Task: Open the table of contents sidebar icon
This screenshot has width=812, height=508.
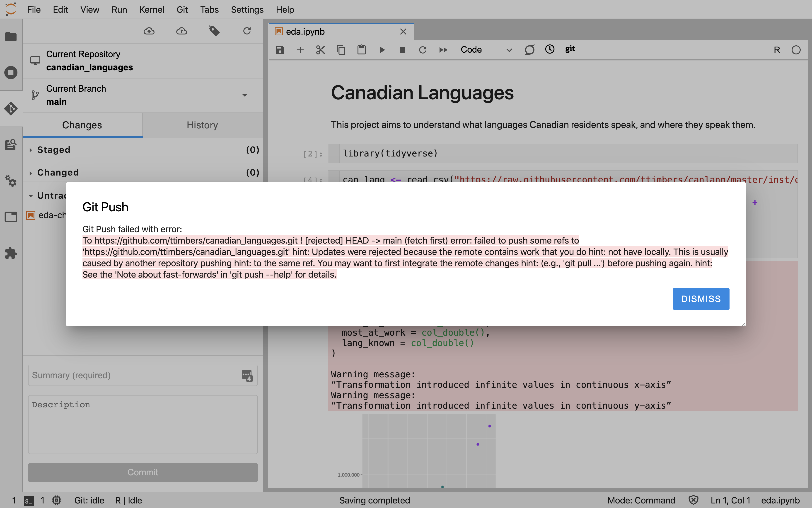Action: coord(11,145)
